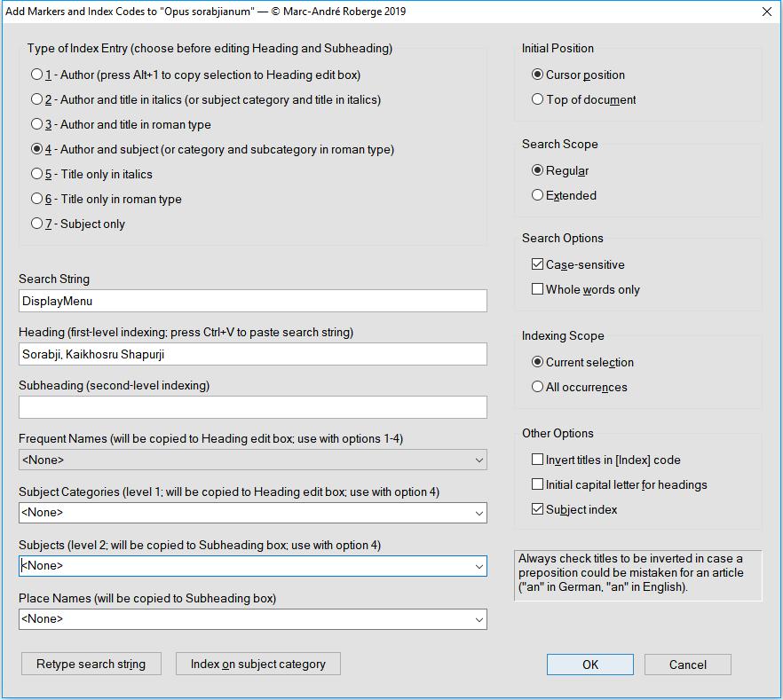
Task: Click into the Subheading edit box
Action: point(252,407)
